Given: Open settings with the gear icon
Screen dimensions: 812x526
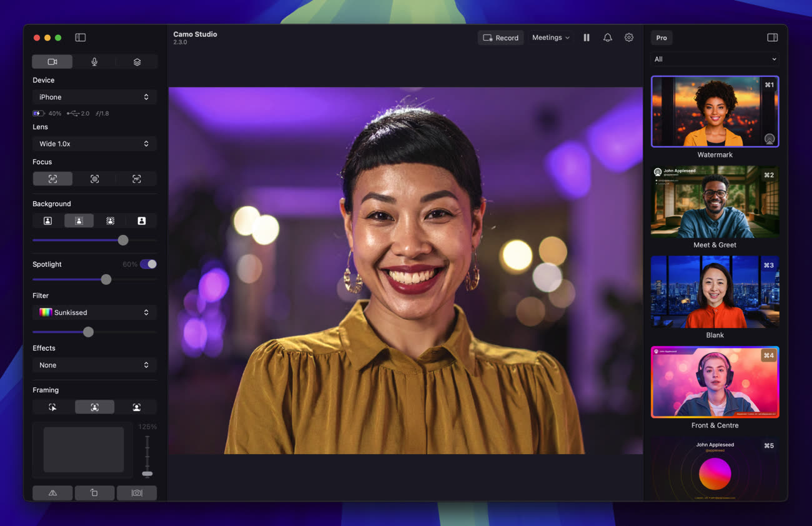Looking at the screenshot, I should [x=629, y=37].
